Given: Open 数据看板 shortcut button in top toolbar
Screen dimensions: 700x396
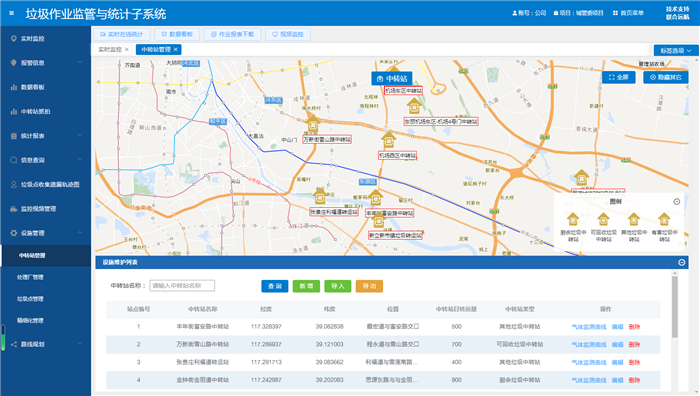Looking at the screenshot, I should tap(177, 34).
